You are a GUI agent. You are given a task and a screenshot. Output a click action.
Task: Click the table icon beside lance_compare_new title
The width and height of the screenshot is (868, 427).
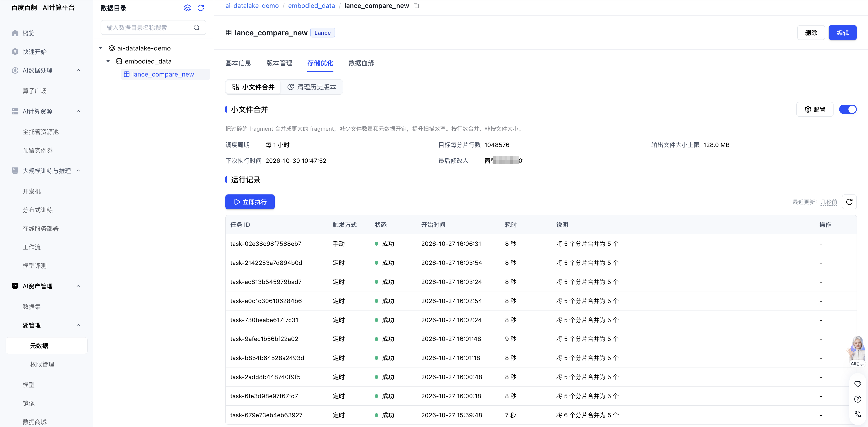228,33
